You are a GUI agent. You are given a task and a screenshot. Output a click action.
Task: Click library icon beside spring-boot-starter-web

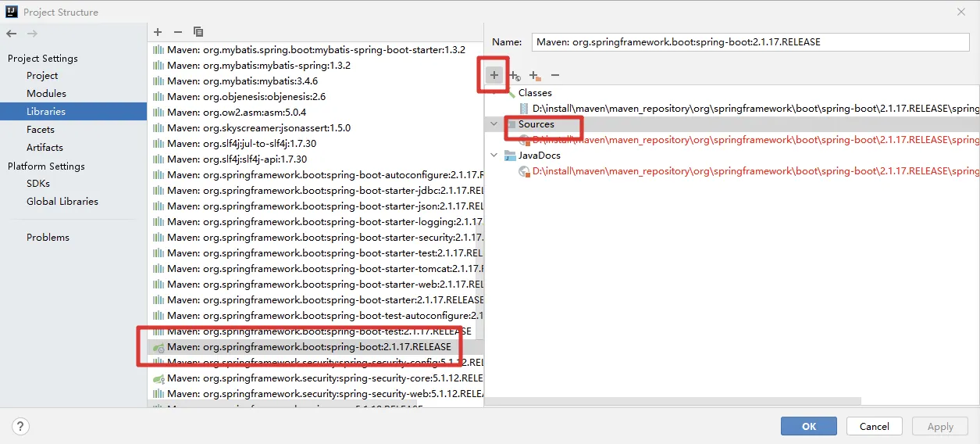click(159, 285)
